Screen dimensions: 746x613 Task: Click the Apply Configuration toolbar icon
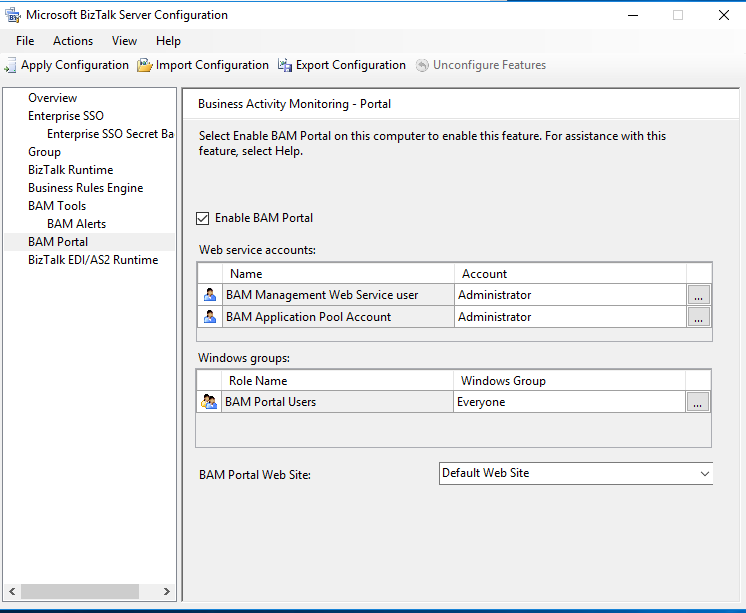click(x=10, y=65)
